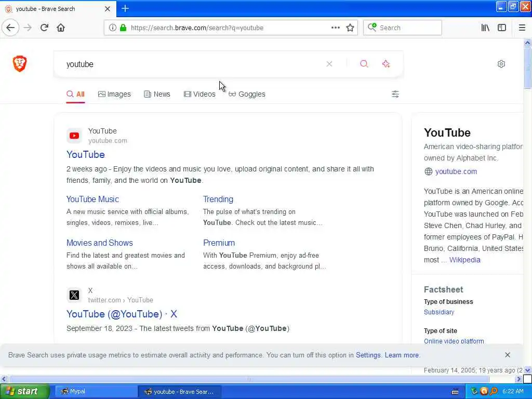Dismiss the usage metrics notice

coord(507,355)
